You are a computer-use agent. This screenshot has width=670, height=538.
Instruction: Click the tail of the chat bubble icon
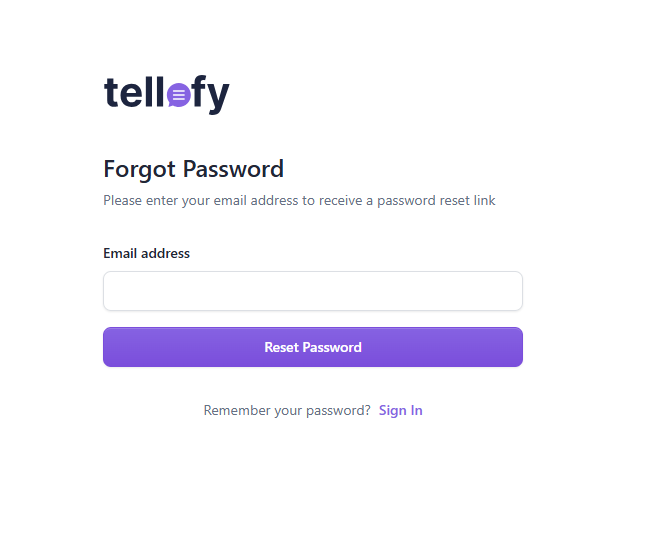point(172,104)
